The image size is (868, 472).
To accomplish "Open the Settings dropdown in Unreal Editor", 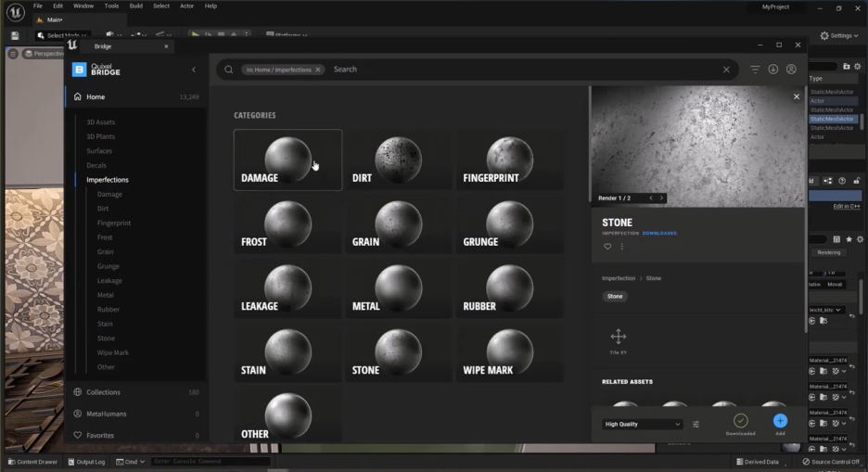I will pos(839,35).
